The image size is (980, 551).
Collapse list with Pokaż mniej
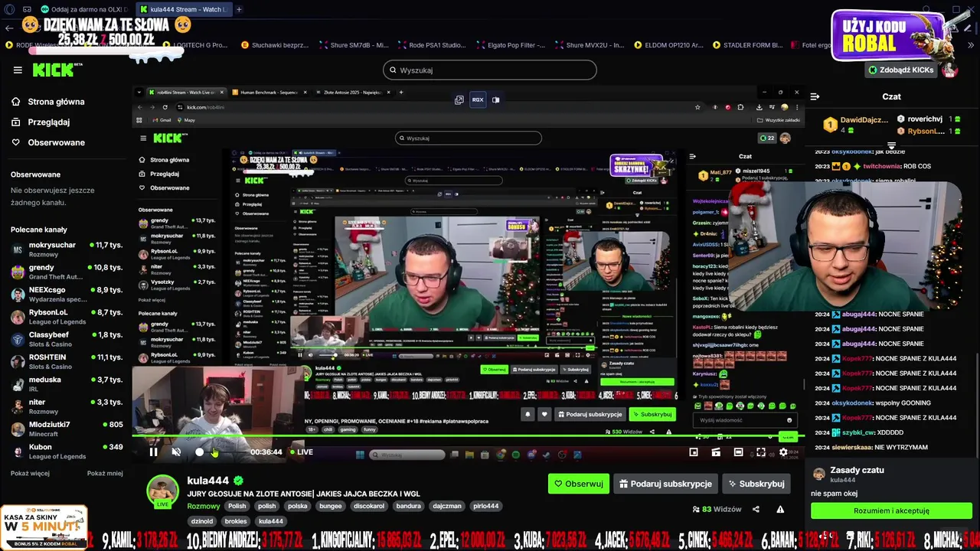pyautogui.click(x=105, y=473)
